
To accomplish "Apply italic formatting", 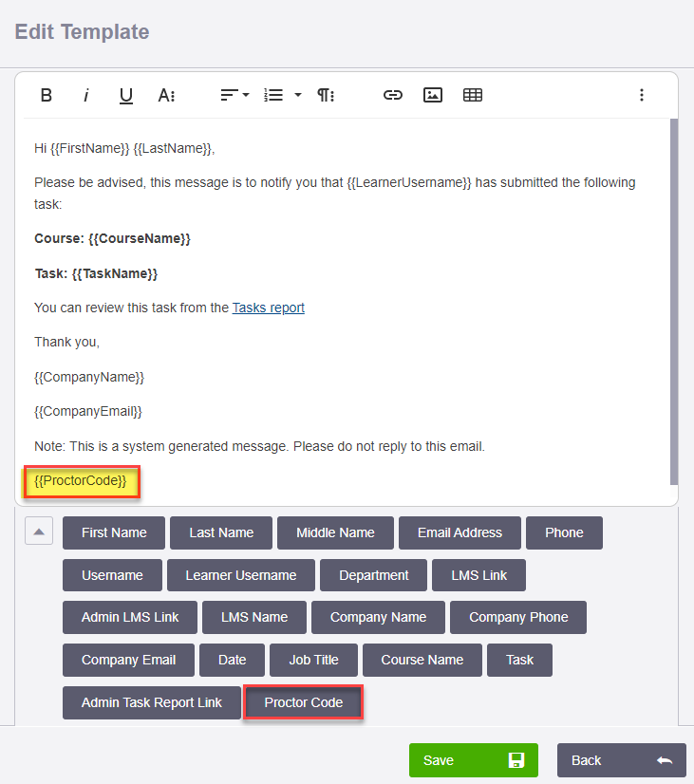I will (86, 95).
